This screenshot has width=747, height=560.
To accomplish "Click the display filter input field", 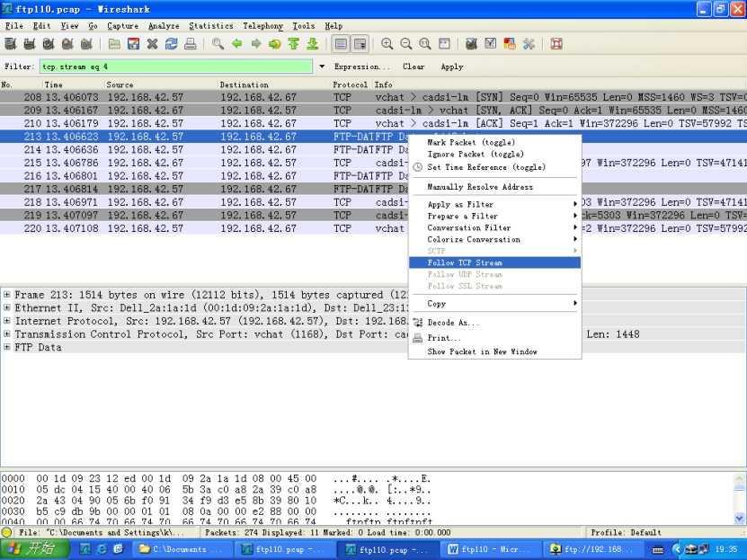I will click(176, 67).
